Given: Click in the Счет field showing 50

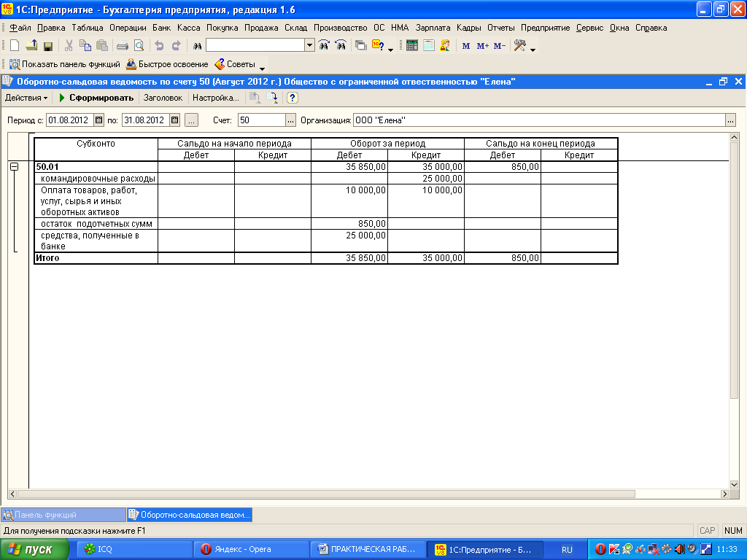Looking at the screenshot, I should (262, 120).
